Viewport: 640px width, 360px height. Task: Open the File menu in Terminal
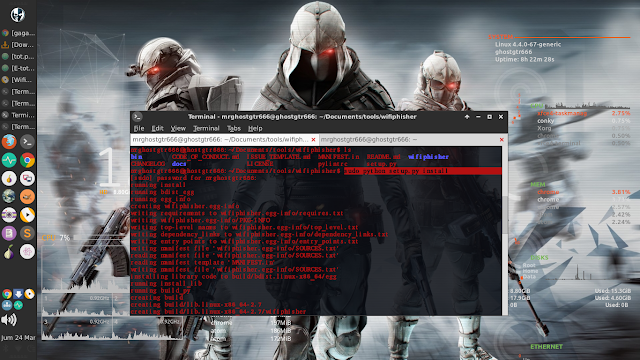139,128
